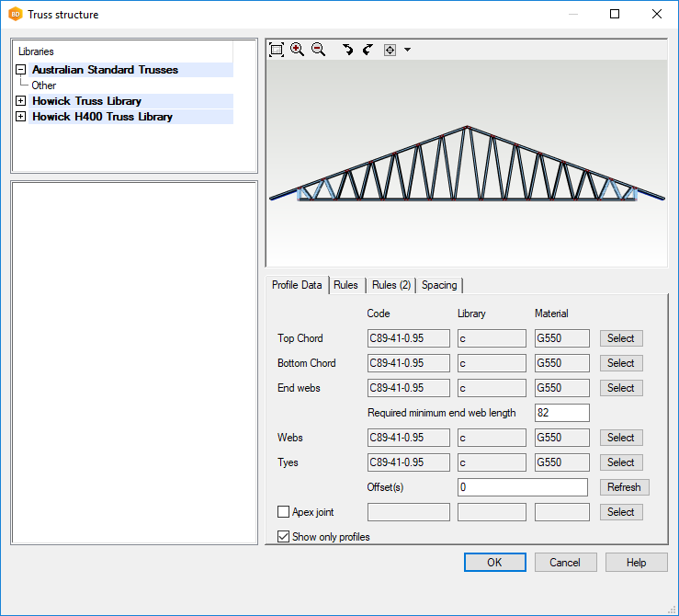Click the pan/center view icon

[x=390, y=50]
